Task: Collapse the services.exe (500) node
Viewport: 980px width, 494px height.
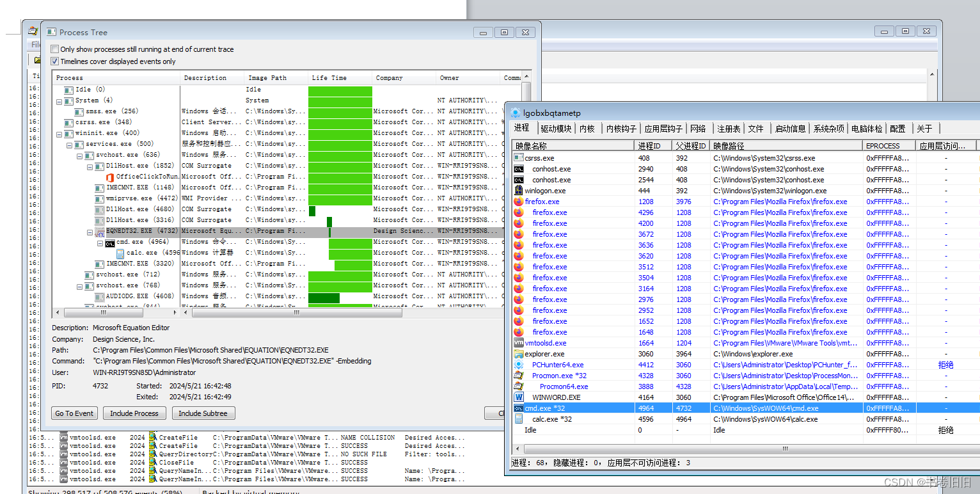Action: coord(70,144)
